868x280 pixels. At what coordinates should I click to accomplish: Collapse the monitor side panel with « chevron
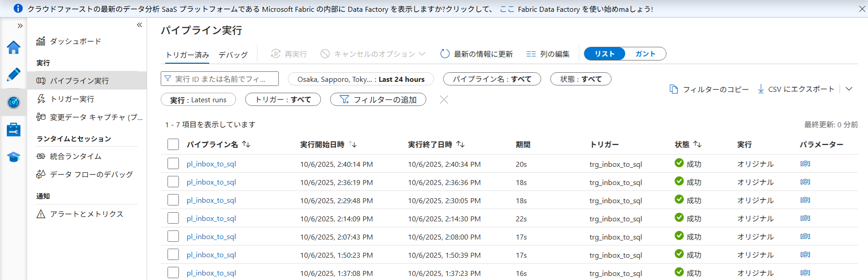click(x=139, y=25)
